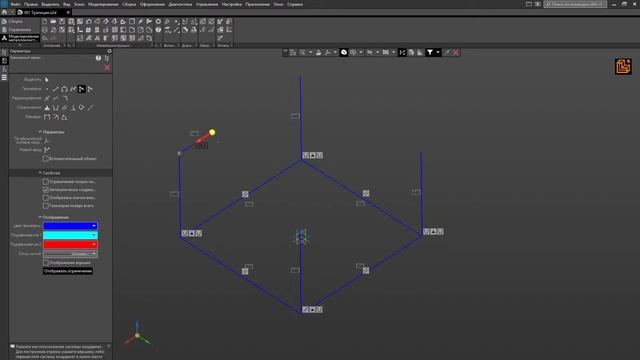Apply the parallel lines constraint
640x360 pixels.
point(64,108)
